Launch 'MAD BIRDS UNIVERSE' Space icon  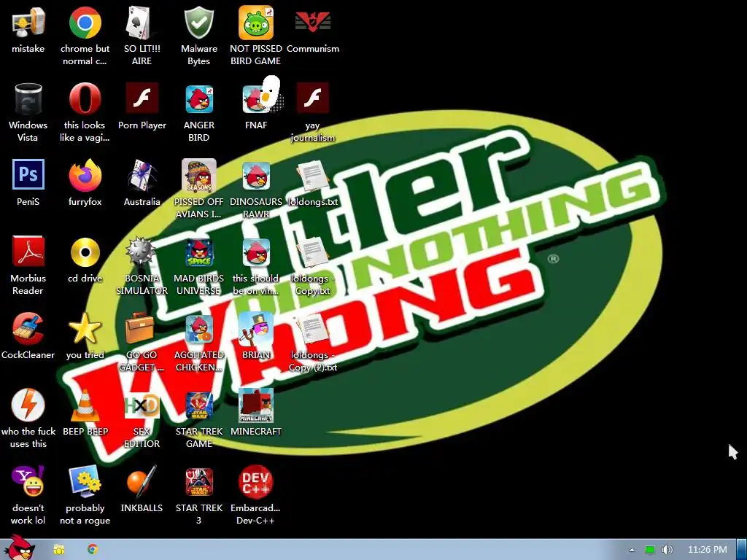pyautogui.click(x=199, y=252)
